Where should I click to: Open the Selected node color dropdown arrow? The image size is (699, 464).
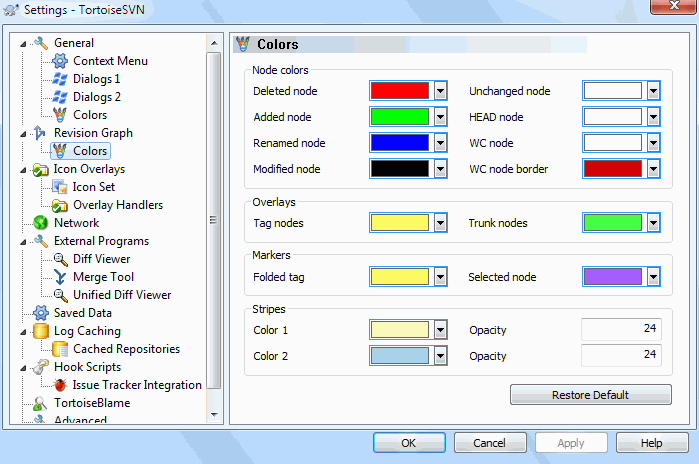(x=654, y=277)
